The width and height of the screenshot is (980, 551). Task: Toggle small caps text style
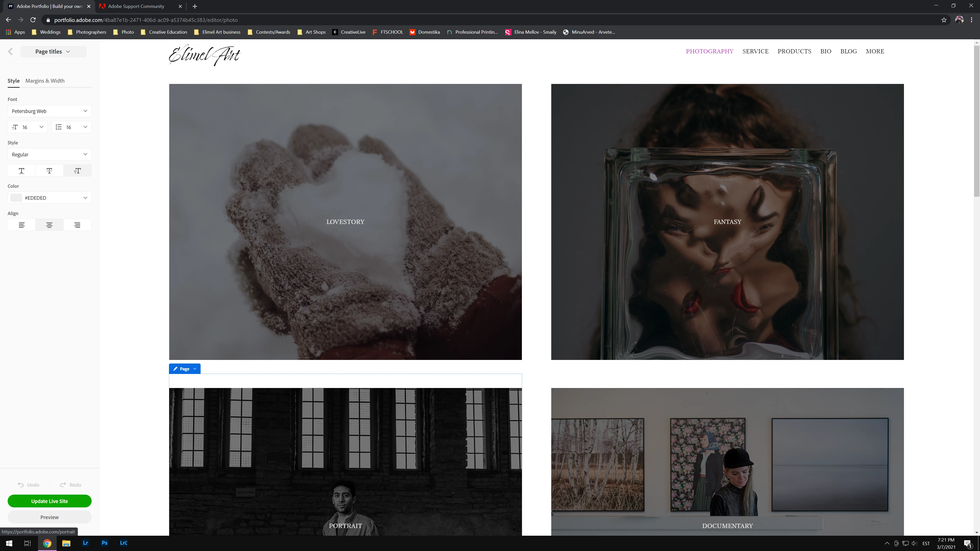click(x=77, y=171)
